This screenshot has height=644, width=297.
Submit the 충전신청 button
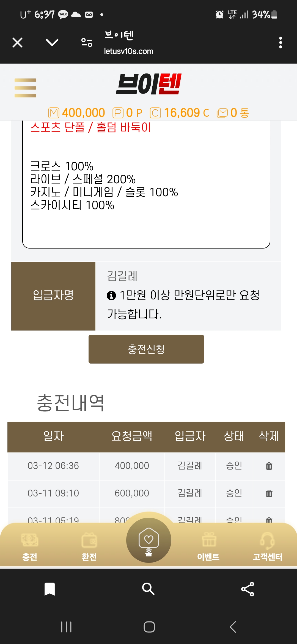tap(146, 349)
